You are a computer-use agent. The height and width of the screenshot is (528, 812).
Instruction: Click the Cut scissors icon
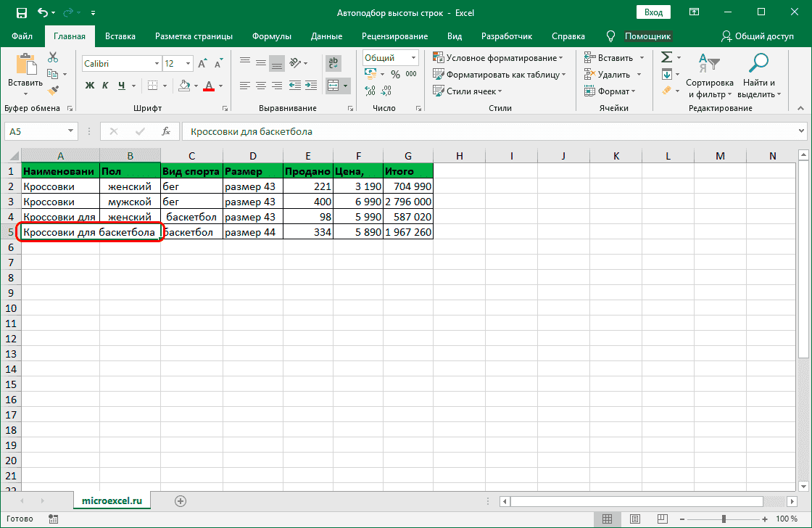click(x=53, y=58)
